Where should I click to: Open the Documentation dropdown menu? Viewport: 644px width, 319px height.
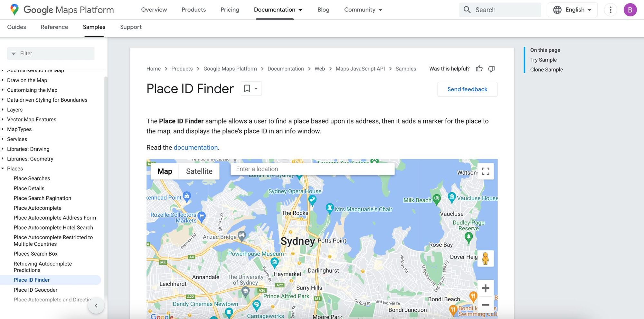[278, 10]
